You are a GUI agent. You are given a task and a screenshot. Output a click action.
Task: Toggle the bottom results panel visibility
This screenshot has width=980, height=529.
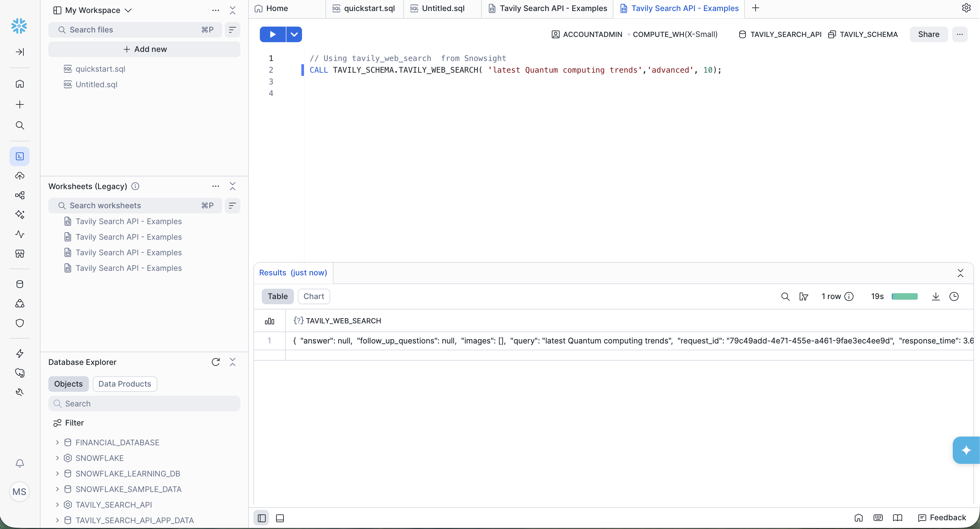[280, 518]
